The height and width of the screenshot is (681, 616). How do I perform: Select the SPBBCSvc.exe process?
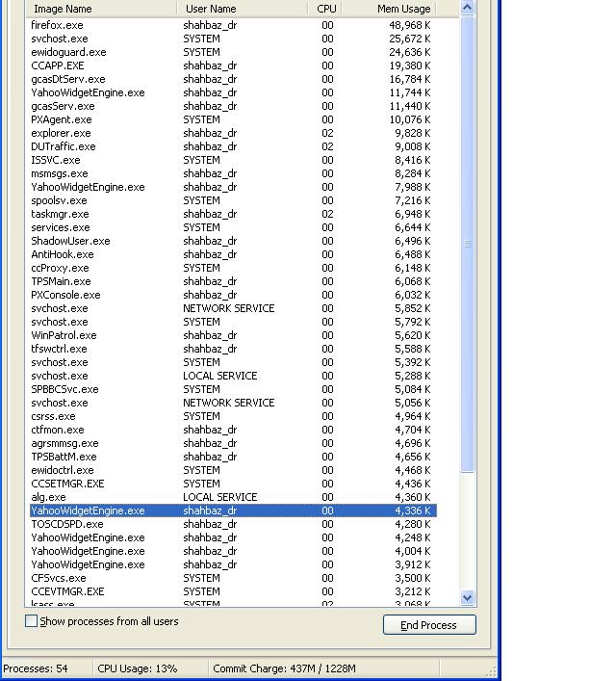(233, 389)
